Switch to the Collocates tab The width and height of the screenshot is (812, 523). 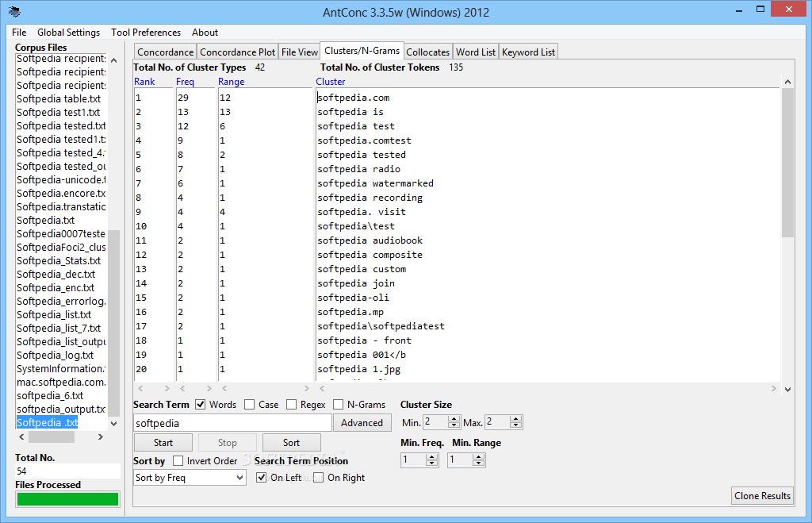click(x=427, y=52)
